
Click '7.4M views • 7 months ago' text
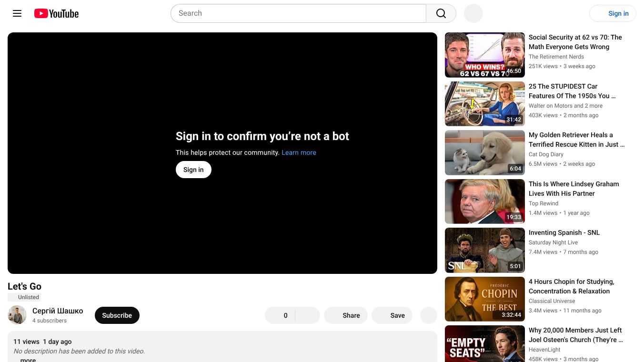[563, 252]
